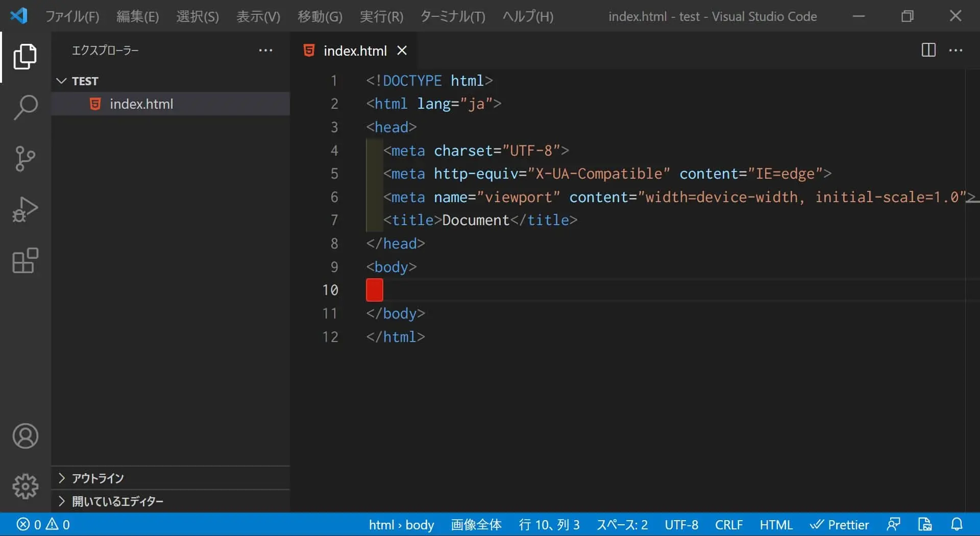Change encoding via UTF-8 status
Image resolution: width=980 pixels, height=536 pixels.
(x=681, y=524)
